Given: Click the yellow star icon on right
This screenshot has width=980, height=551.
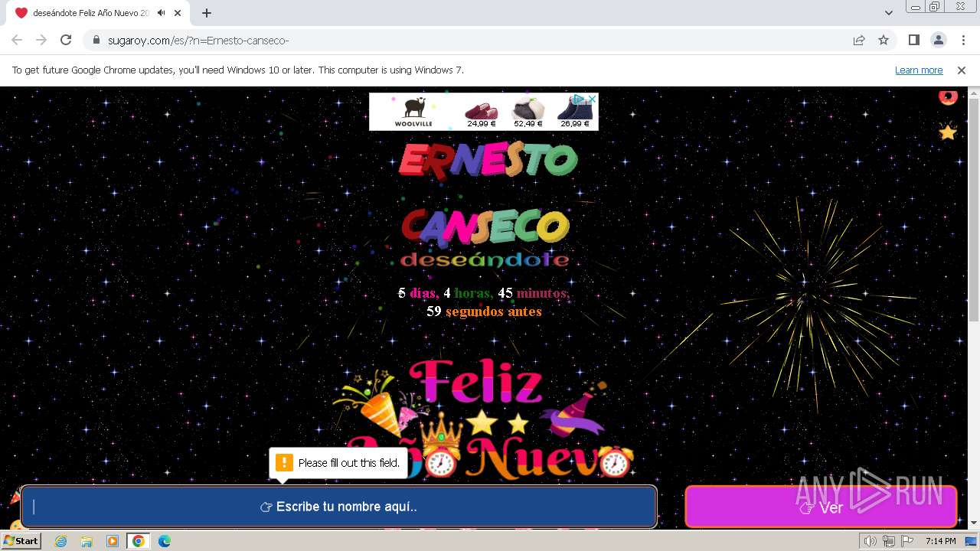Looking at the screenshot, I should click(x=948, y=132).
